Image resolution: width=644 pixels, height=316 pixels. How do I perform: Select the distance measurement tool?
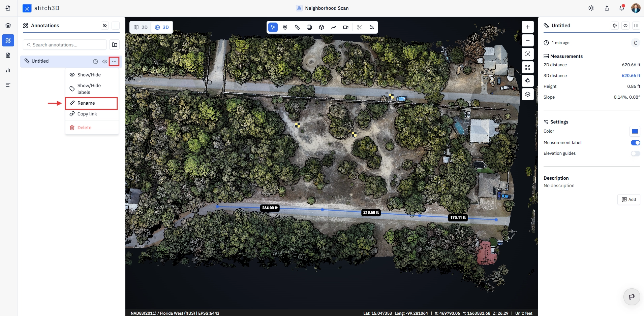[x=297, y=27]
